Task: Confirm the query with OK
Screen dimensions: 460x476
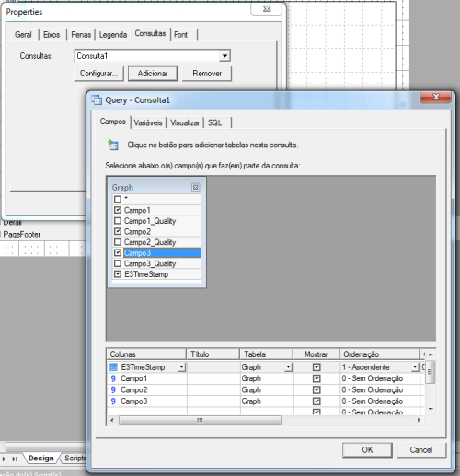Action: 367,450
